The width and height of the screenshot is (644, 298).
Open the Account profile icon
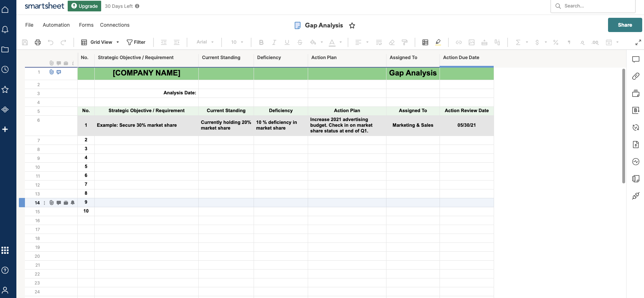tap(5, 290)
